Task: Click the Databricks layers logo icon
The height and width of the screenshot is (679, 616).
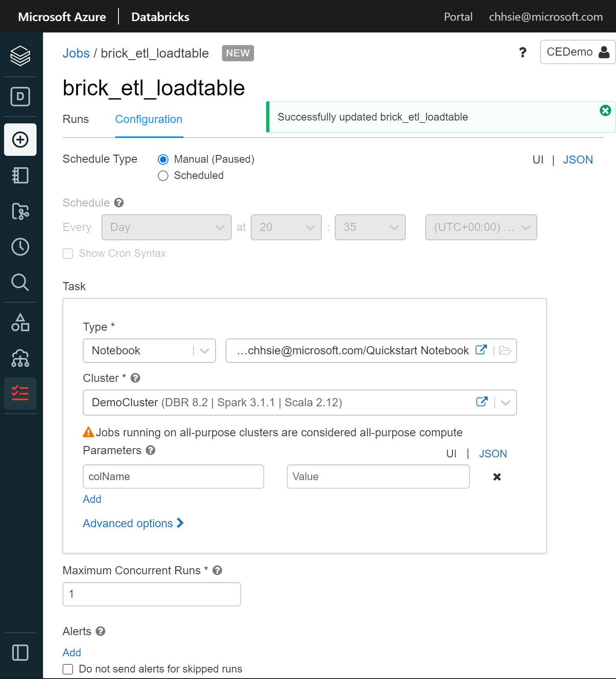Action: pyautogui.click(x=20, y=56)
